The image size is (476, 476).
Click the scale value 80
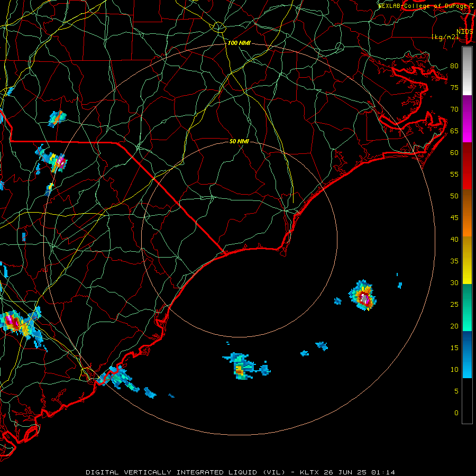tap(454, 66)
